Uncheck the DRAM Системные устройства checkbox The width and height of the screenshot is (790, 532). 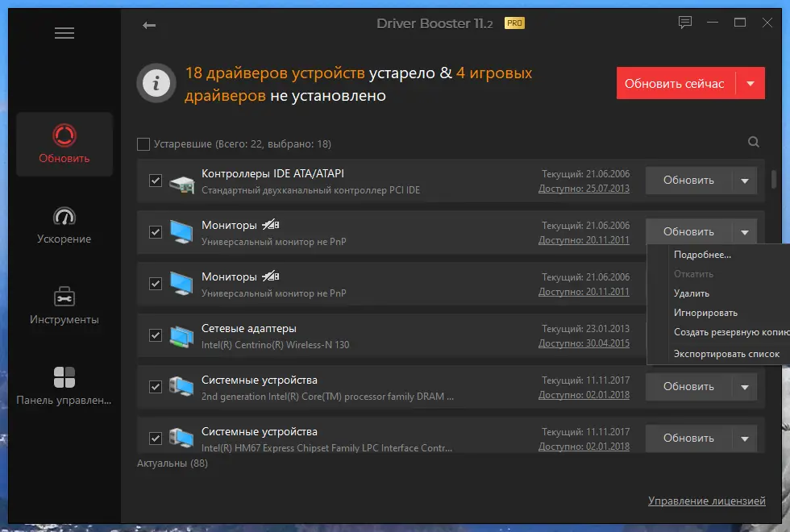coord(156,387)
